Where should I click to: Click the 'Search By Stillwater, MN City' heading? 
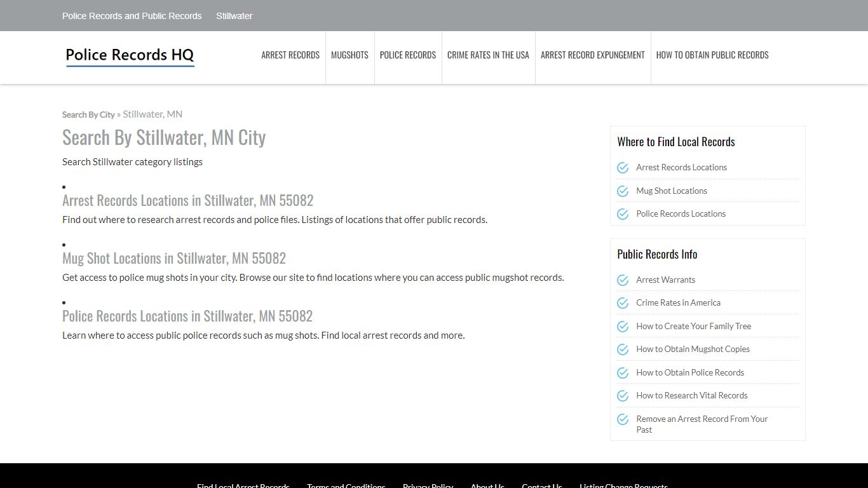point(164,137)
